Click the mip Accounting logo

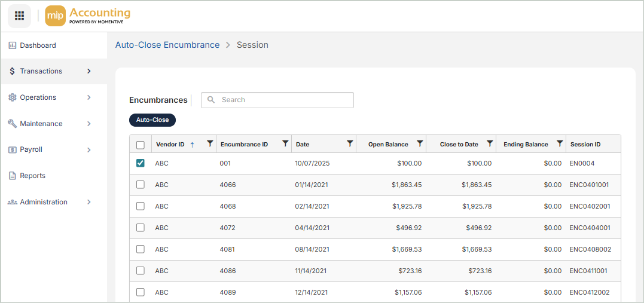pyautogui.click(x=88, y=16)
